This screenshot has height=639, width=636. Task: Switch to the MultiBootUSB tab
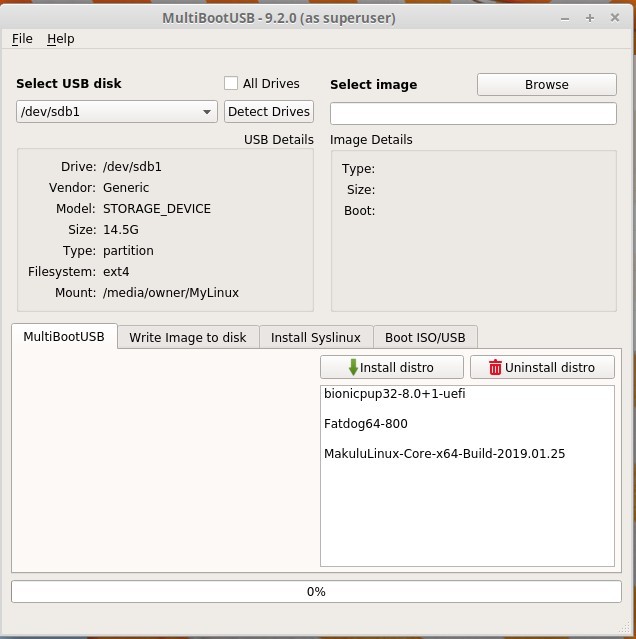[x=64, y=337]
